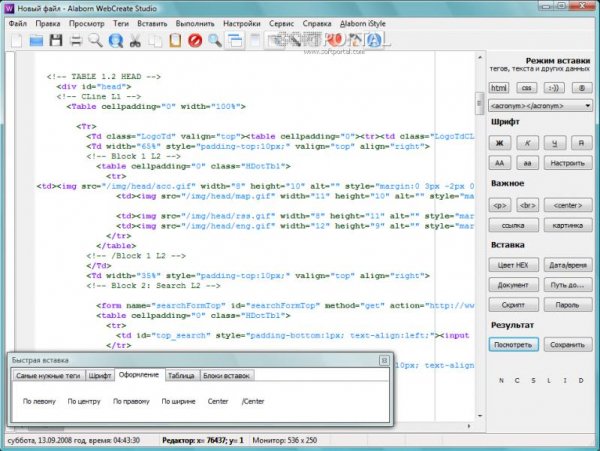Click the blue magnifier search icon
The width and height of the screenshot is (600, 451).
pyautogui.click(x=215, y=40)
